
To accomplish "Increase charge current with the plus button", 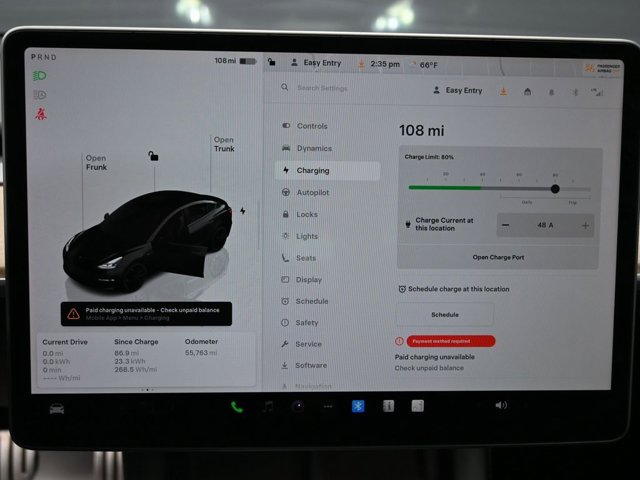I will tap(585, 225).
